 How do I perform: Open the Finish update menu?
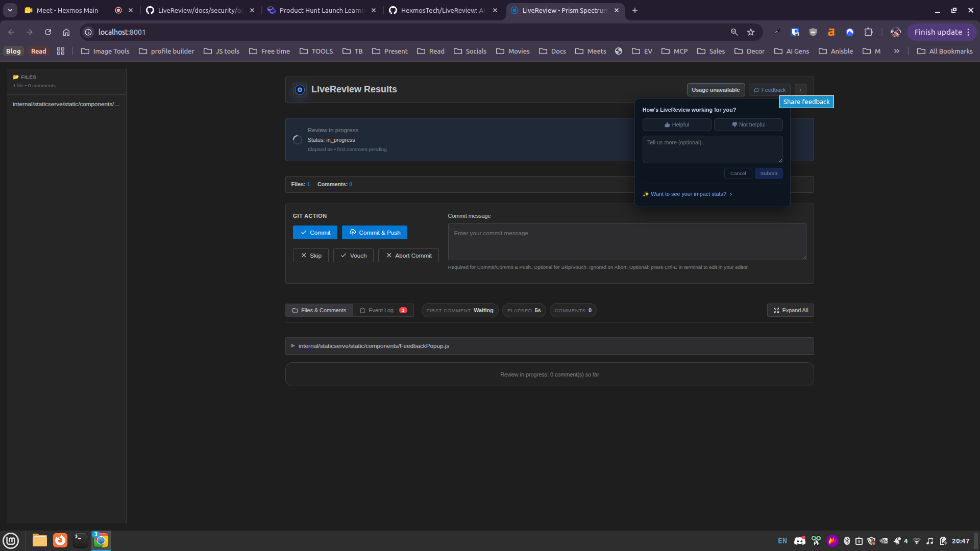(x=942, y=32)
